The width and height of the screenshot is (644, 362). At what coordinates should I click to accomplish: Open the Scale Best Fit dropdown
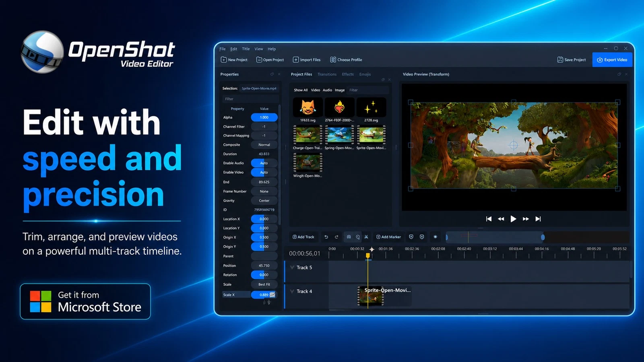point(264,284)
